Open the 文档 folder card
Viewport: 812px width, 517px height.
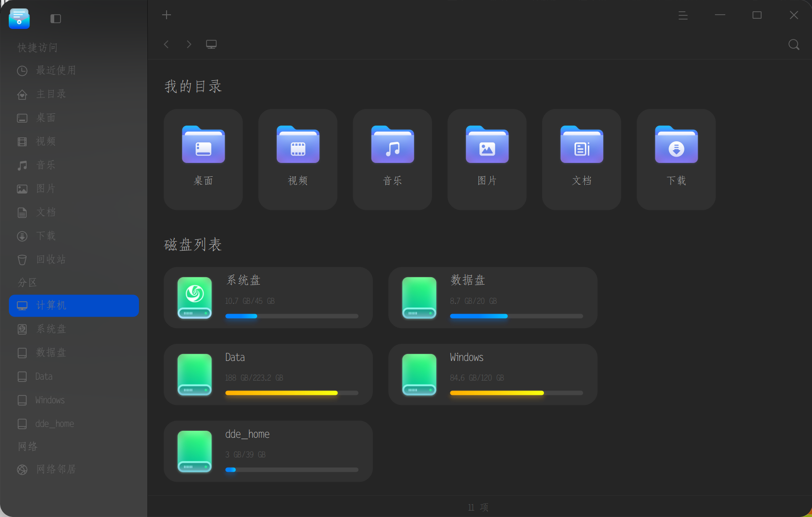(582, 160)
